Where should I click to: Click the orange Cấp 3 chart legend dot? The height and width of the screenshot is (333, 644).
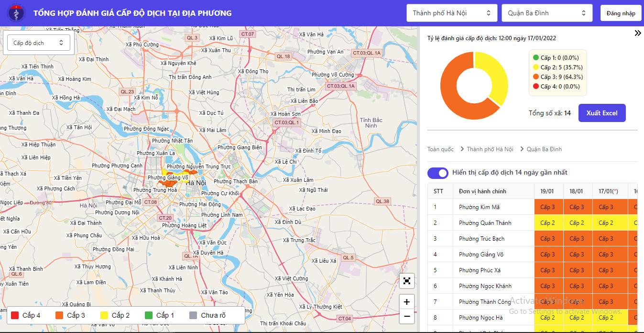pos(536,77)
